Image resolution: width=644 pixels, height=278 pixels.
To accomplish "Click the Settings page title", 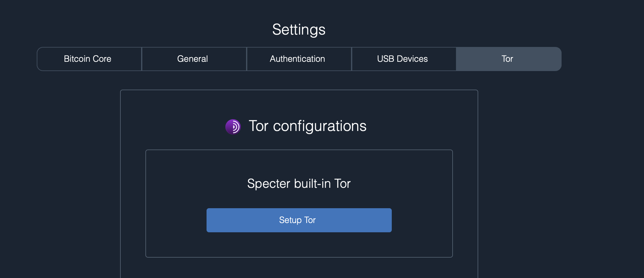I will click(299, 30).
